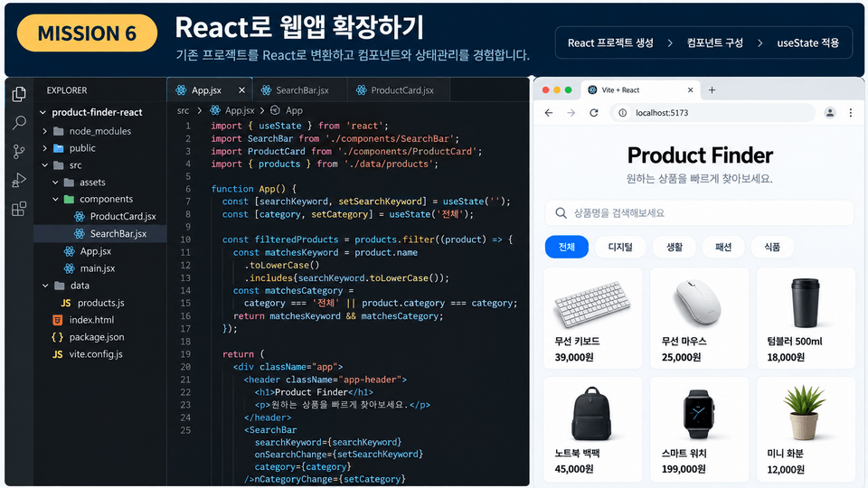868x488 pixels.
Task: Open the 무선 마우스 product card
Action: pos(699,318)
